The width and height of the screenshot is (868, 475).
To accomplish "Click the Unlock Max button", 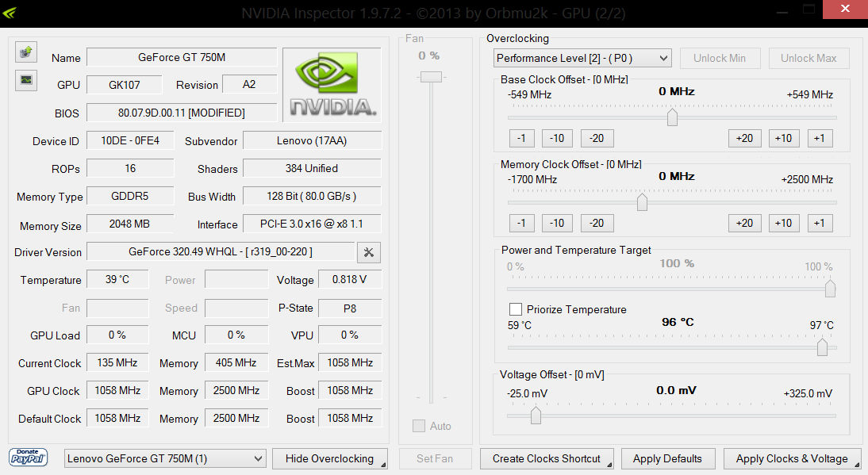I will tap(808, 58).
